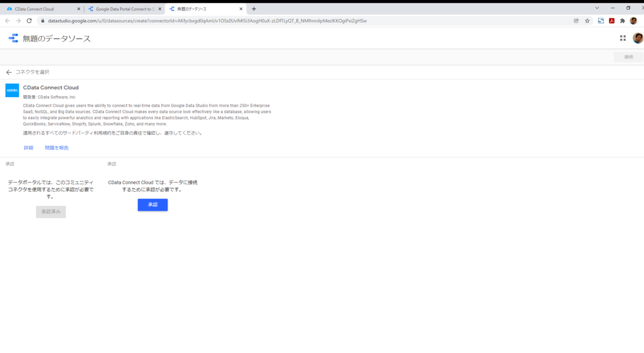
Task: Minimize the browser window
Action: pos(612,9)
